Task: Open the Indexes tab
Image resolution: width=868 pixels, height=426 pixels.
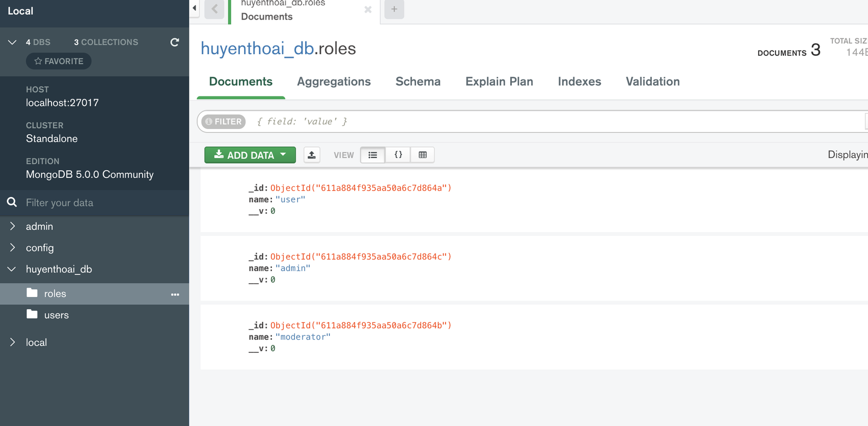Action: click(x=579, y=82)
